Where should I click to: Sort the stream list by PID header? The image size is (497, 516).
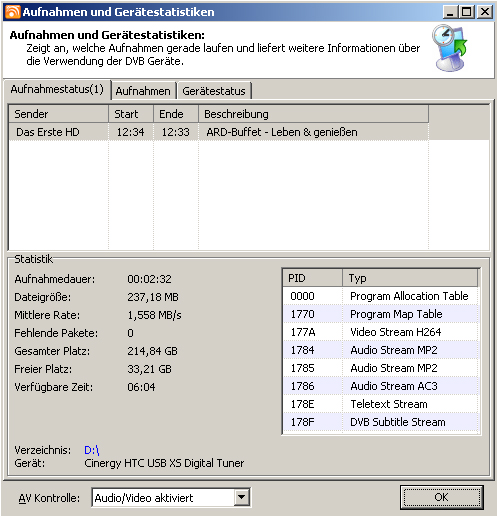coord(313,278)
